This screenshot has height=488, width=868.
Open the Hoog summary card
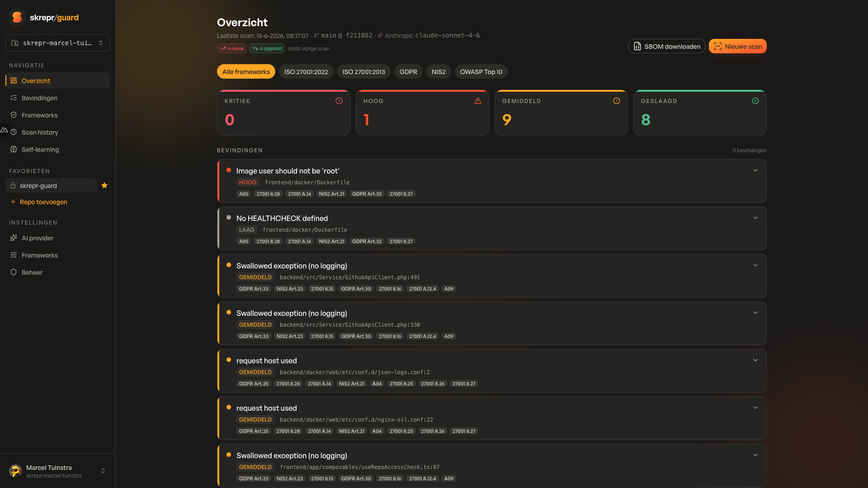point(422,113)
